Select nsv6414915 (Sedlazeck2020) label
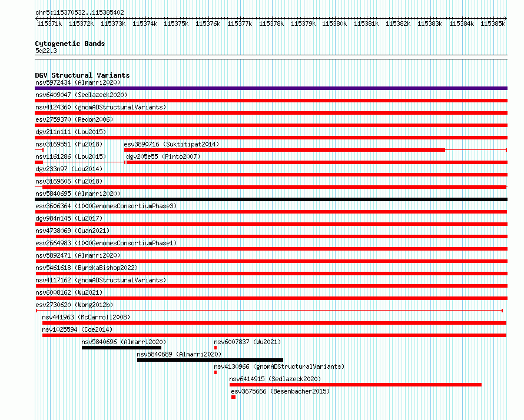Image resolution: width=524 pixels, height=420 pixels. pos(275,379)
